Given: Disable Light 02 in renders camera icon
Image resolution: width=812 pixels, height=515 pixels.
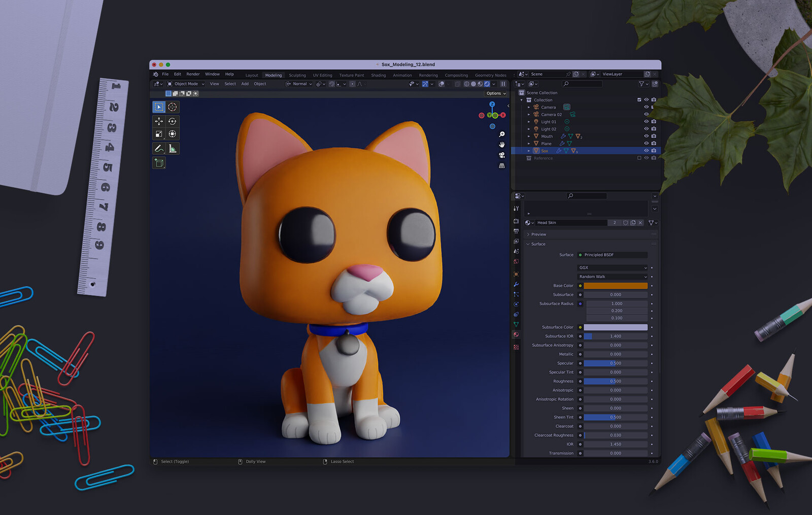Looking at the screenshot, I should click(x=654, y=129).
